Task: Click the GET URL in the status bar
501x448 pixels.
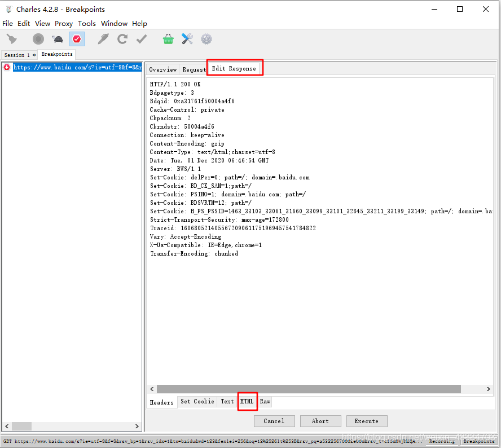Action: tap(213, 441)
